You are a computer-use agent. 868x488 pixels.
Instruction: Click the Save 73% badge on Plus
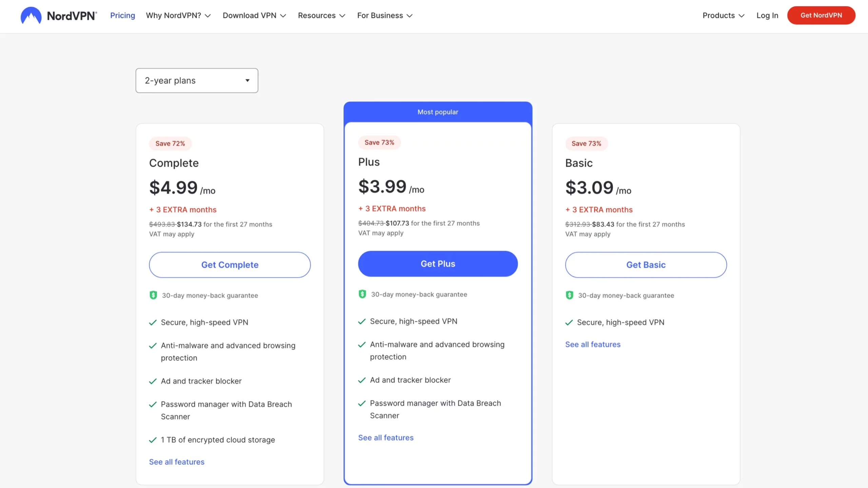point(379,143)
